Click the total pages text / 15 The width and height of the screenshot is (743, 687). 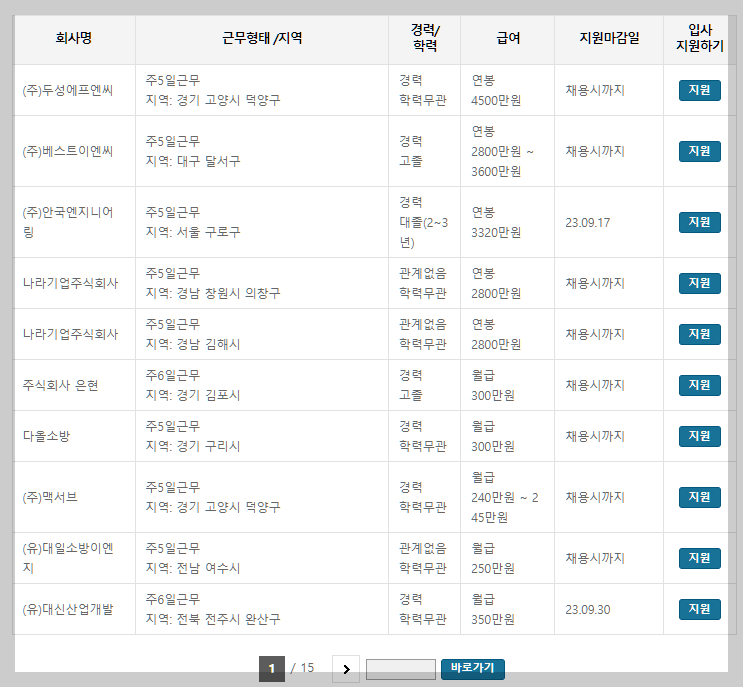click(x=302, y=668)
